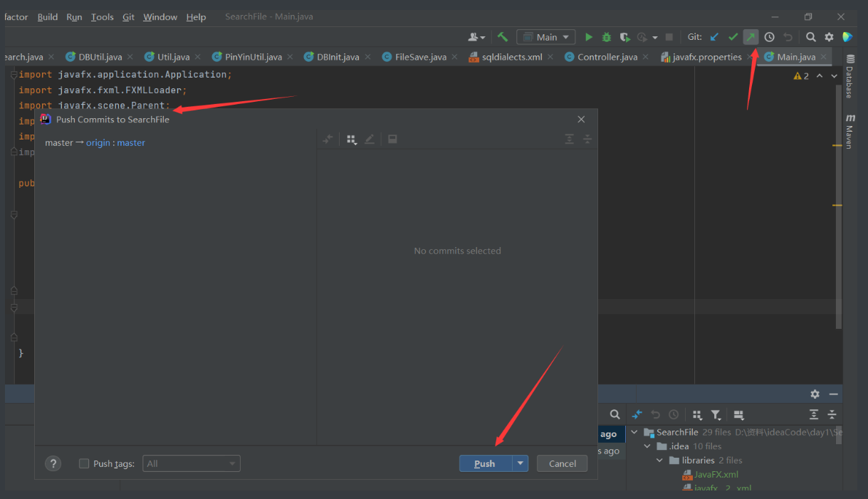Run with Coverage shield icon
Image resolution: width=868 pixels, height=499 pixels.
(x=624, y=37)
